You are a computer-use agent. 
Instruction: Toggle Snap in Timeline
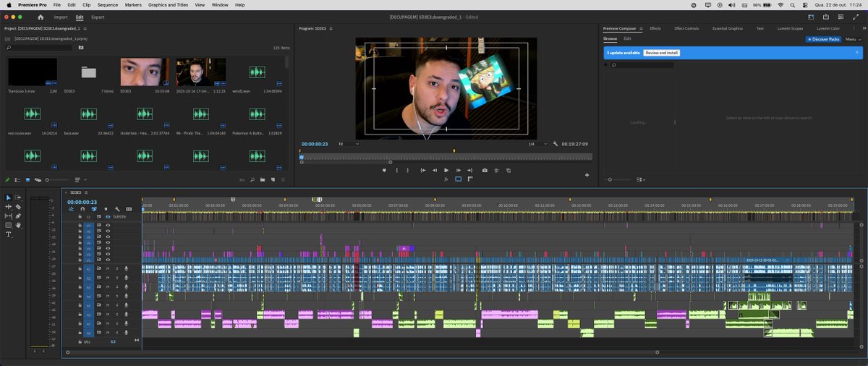click(x=82, y=209)
